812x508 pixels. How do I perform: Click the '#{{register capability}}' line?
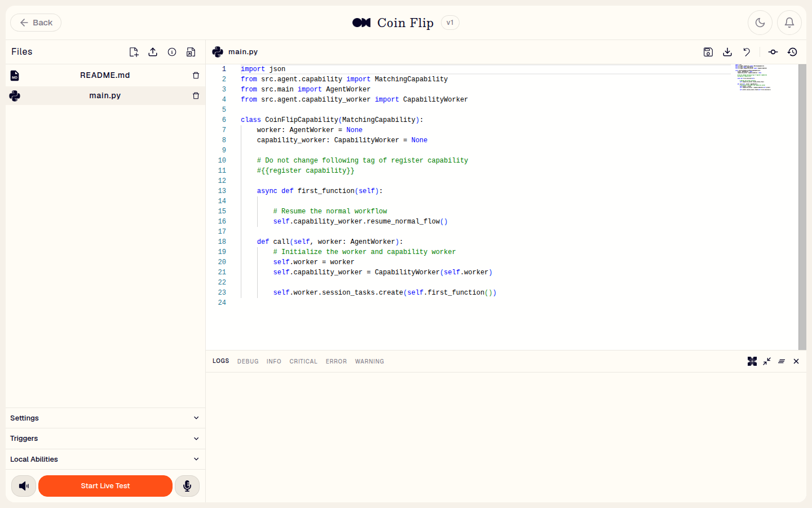click(306, 170)
